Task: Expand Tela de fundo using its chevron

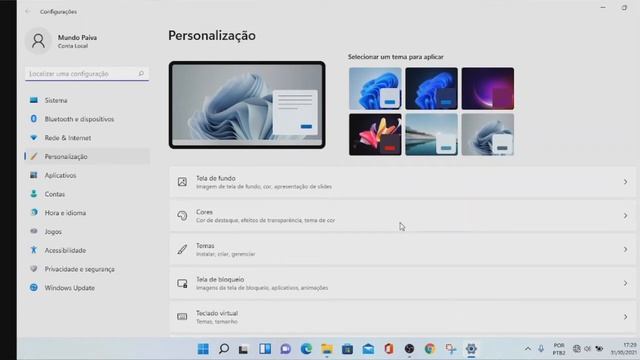Action: point(625,182)
